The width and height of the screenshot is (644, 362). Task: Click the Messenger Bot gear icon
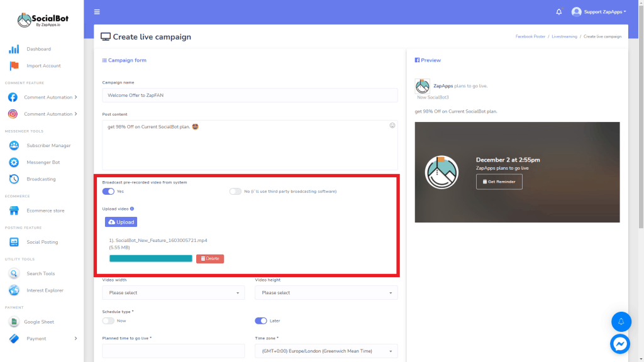pos(14,163)
